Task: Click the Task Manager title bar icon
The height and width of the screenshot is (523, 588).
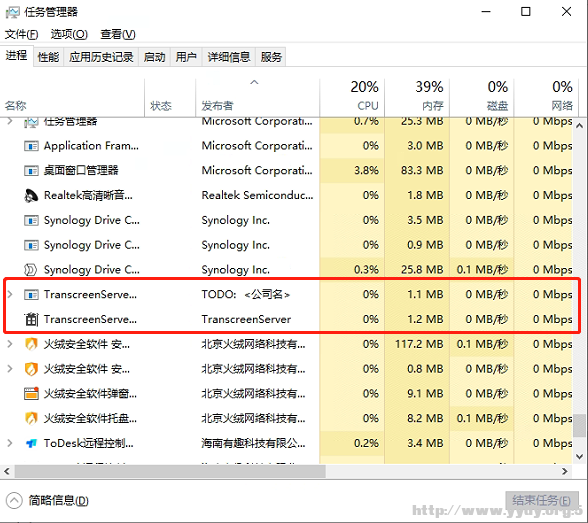Action: tap(12, 12)
